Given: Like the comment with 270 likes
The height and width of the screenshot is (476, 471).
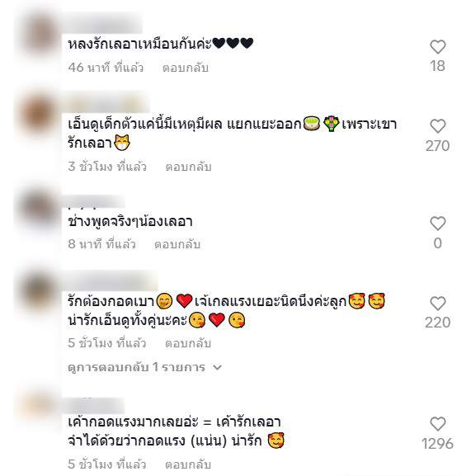Looking at the screenshot, I should (x=438, y=126).
